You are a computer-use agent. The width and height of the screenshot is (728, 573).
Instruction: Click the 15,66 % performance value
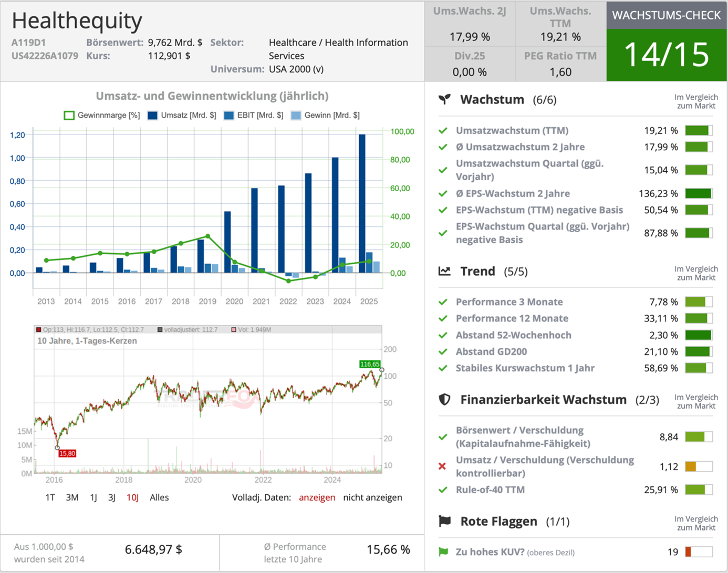(388, 549)
